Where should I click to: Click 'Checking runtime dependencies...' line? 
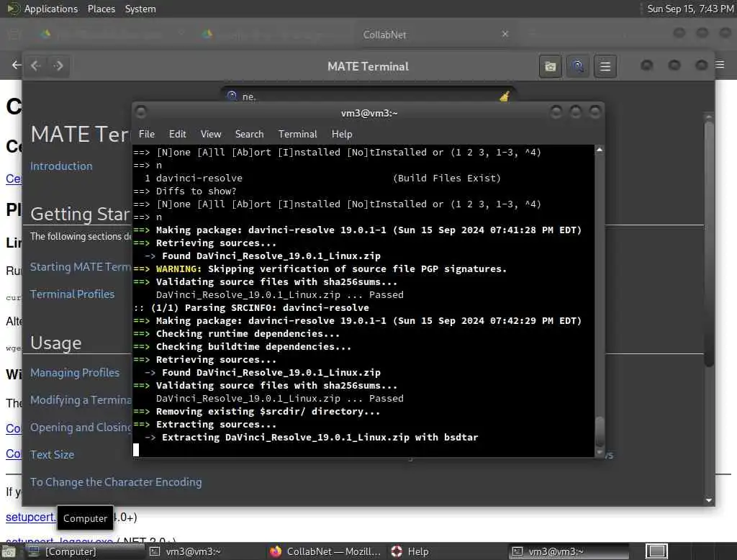236,334
